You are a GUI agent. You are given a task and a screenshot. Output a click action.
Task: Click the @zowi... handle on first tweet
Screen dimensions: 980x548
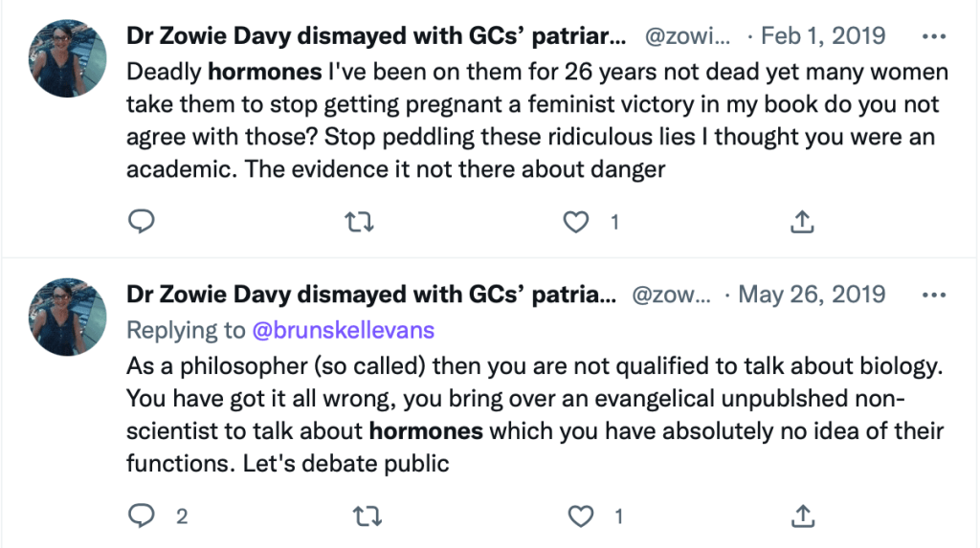point(689,37)
